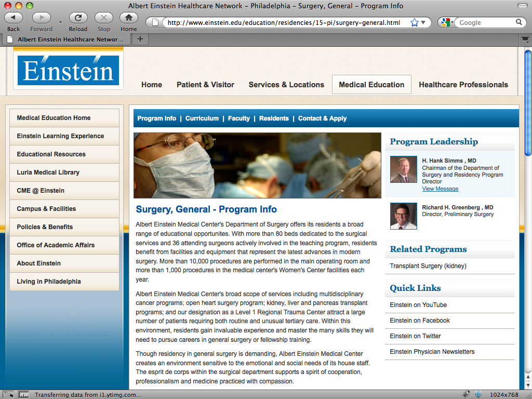Open the Patient & Visitor menu
The width and height of the screenshot is (532, 399).
pos(205,85)
